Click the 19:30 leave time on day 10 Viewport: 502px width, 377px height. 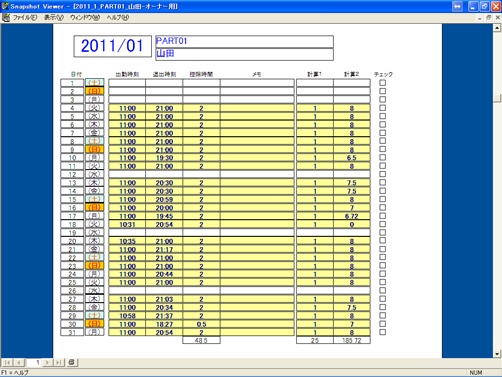pos(164,158)
